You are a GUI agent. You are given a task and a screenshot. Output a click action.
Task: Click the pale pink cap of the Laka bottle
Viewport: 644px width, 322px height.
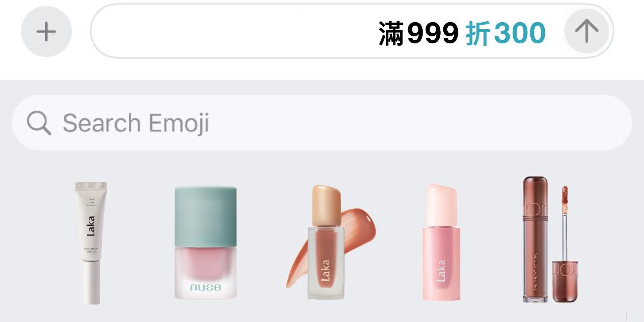[x=441, y=205]
